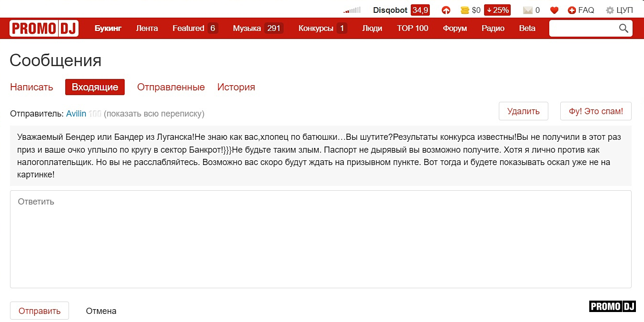Click the signal strength bars indicator
The width and height of the screenshot is (644, 322).
pyautogui.click(x=352, y=10)
